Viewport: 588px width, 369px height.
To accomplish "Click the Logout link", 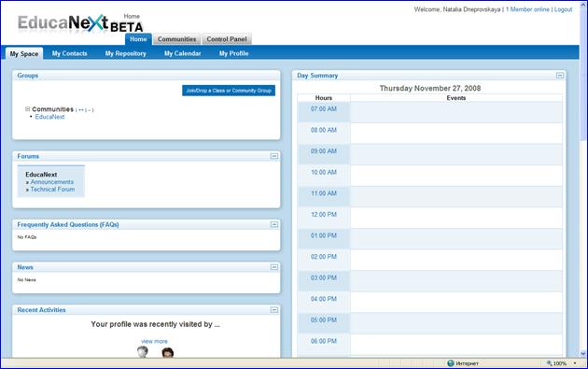I will [563, 9].
